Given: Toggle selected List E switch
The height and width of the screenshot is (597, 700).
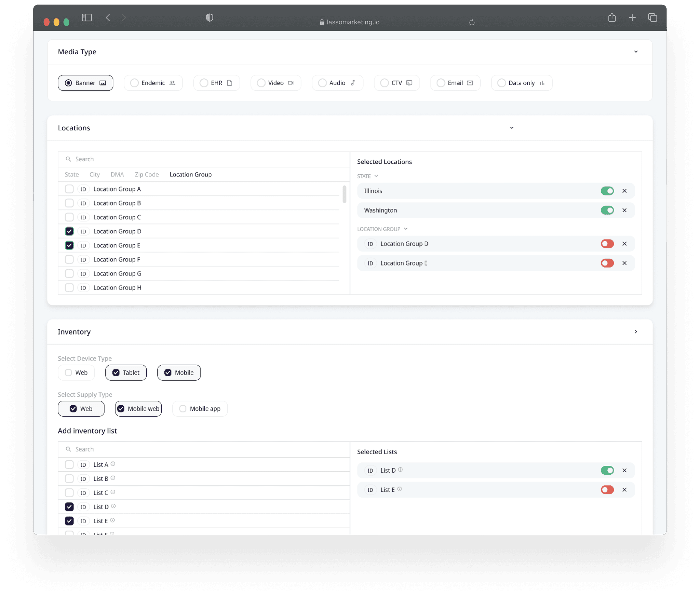Looking at the screenshot, I should point(607,490).
